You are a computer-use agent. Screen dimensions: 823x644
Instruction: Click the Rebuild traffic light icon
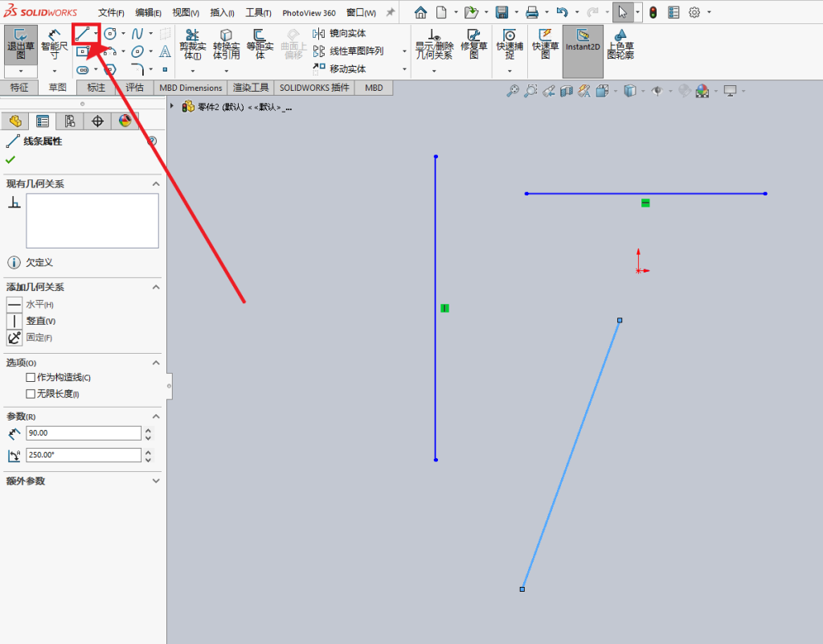(653, 13)
